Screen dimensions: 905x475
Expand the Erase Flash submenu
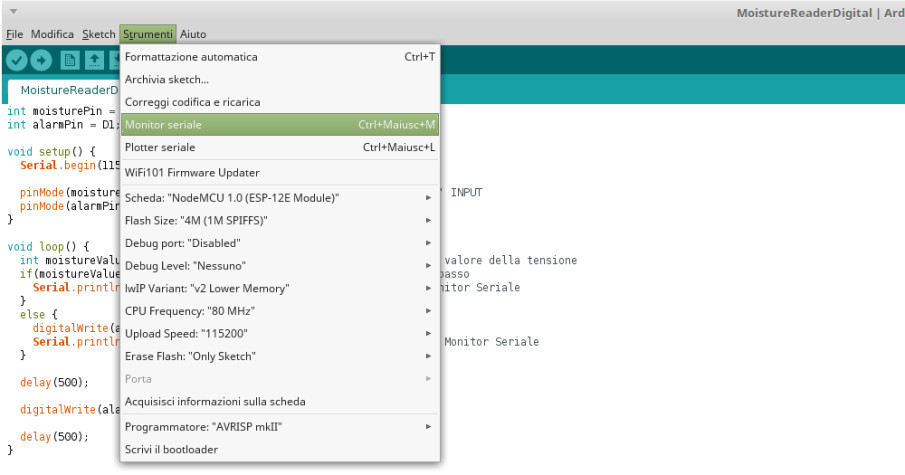tap(280, 356)
